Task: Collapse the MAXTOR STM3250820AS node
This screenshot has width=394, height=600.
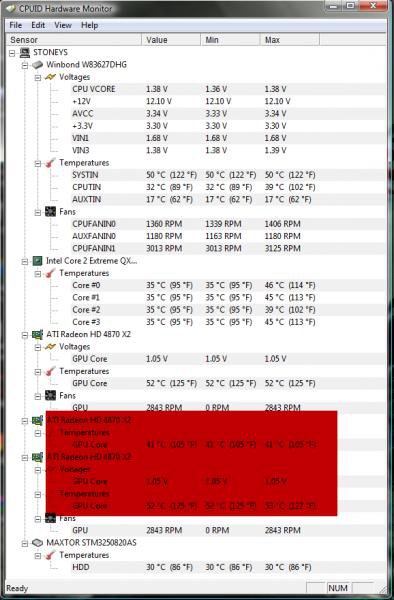Action: pos(25,543)
